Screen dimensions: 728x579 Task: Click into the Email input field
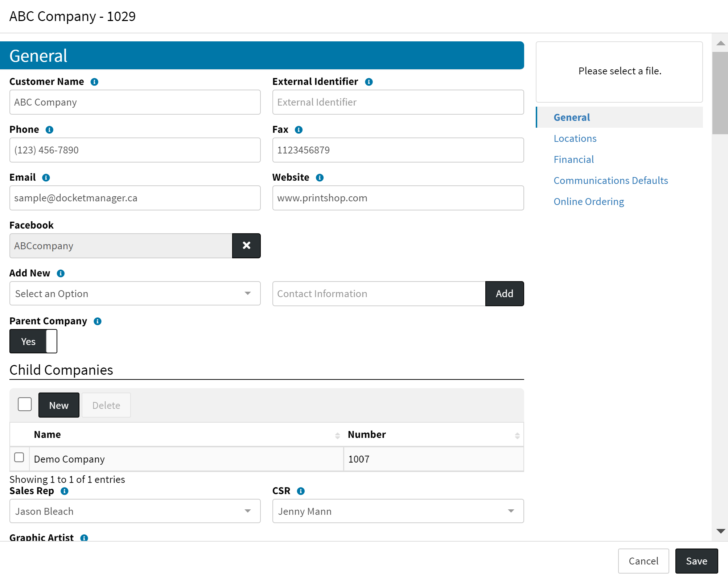[135, 198]
